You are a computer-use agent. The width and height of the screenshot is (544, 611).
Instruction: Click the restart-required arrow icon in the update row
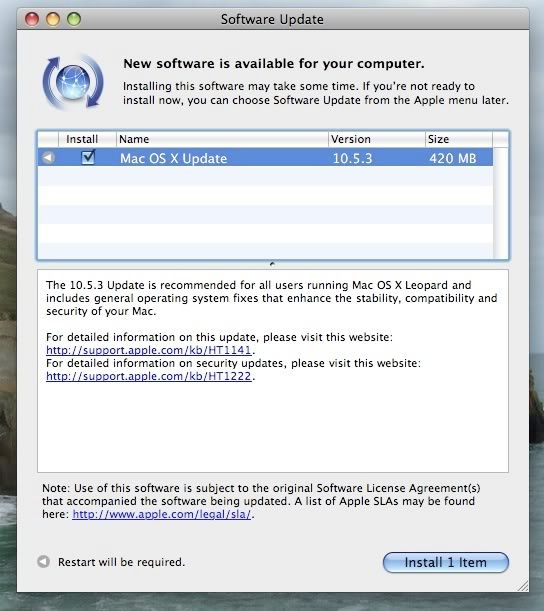tap(48, 158)
